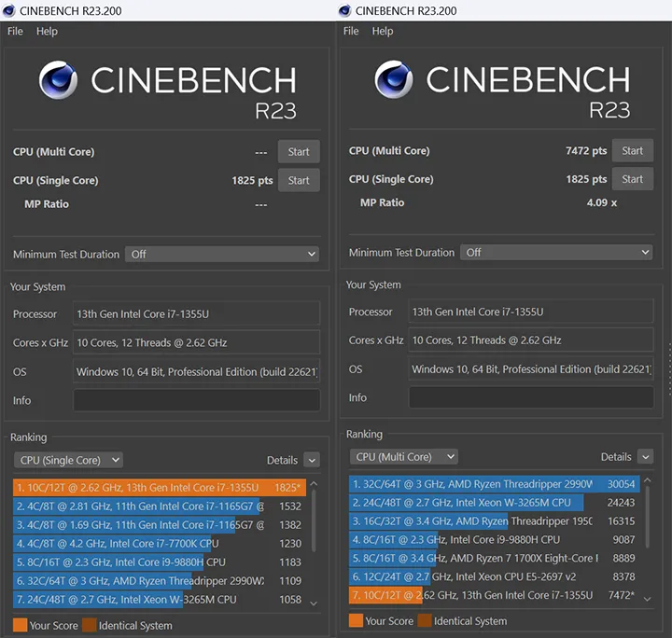Start the Multi Core test in the left window
Screen dimensions: 672x638
point(299,152)
